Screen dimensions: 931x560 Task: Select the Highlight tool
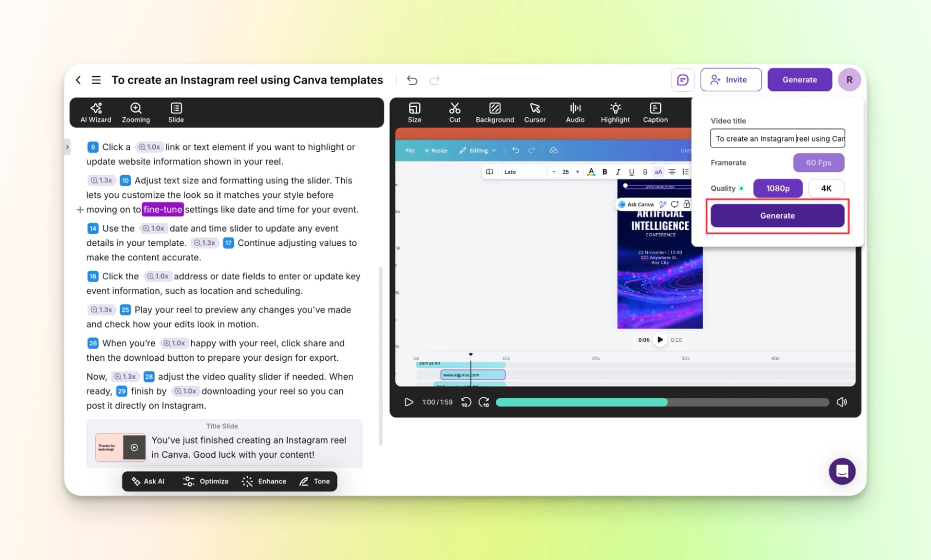pyautogui.click(x=614, y=112)
